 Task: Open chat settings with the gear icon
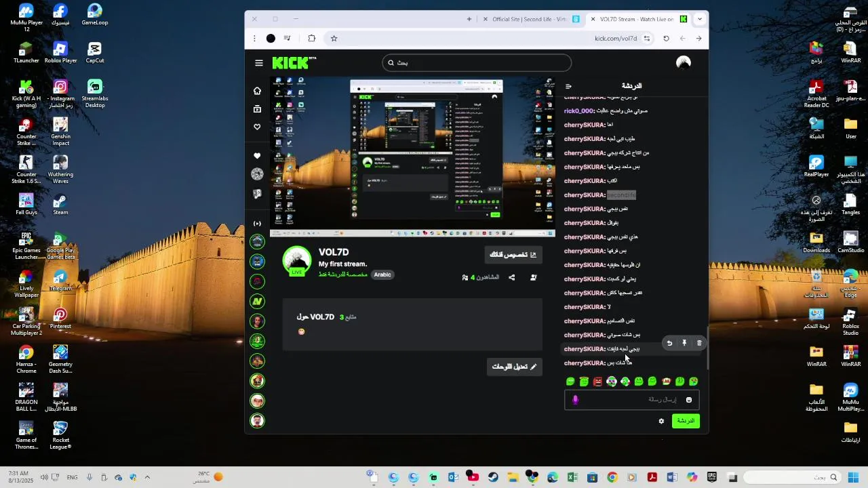(661, 421)
